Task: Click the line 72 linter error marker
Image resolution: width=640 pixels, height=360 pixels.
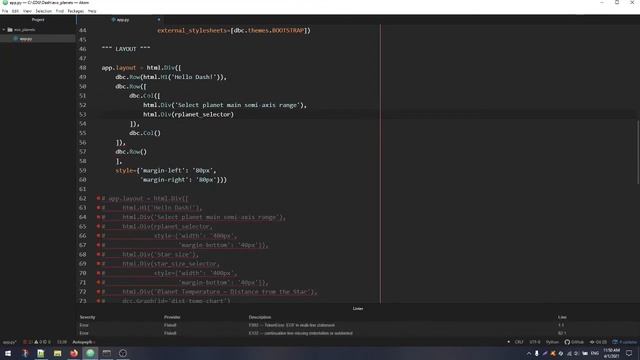Action: (98, 291)
